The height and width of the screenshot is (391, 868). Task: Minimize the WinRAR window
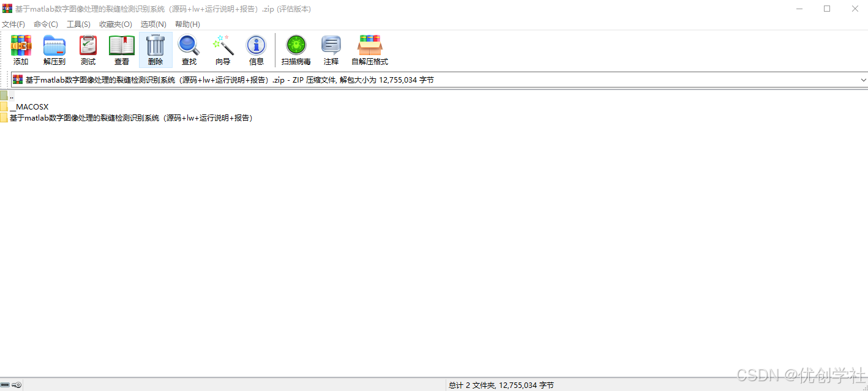(799, 9)
